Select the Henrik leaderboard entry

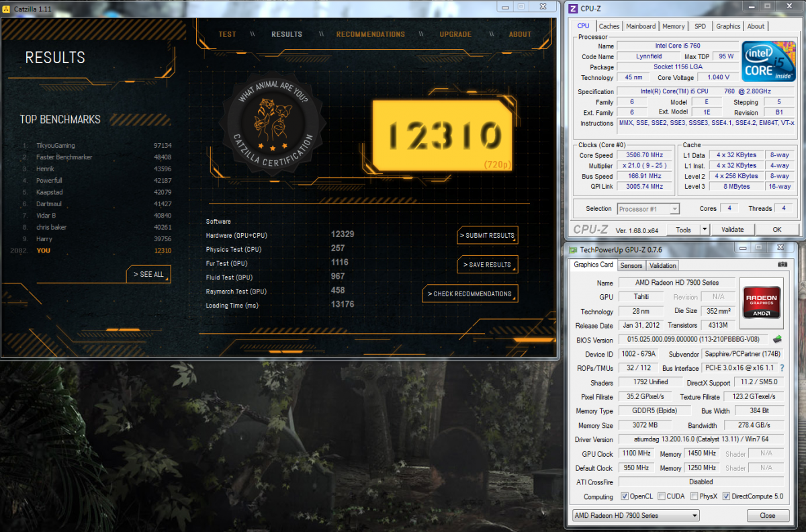(x=97, y=169)
